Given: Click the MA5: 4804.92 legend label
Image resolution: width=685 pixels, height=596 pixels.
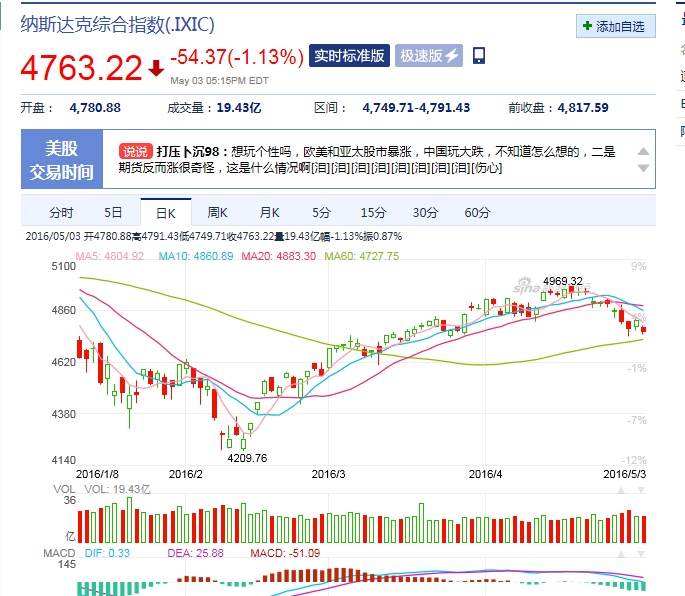Looking at the screenshot, I should pyautogui.click(x=110, y=256).
